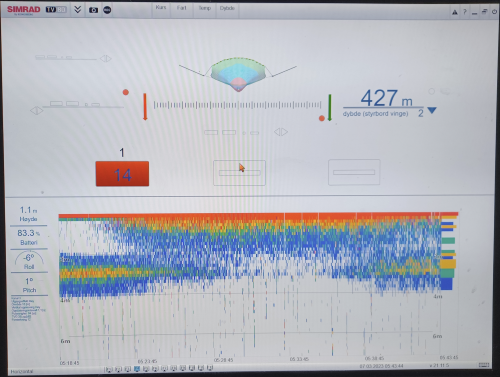Select the first screen-layout icon in bottom bar
Image resolution: width=500 pixels, height=377 pixels.
click(109, 369)
